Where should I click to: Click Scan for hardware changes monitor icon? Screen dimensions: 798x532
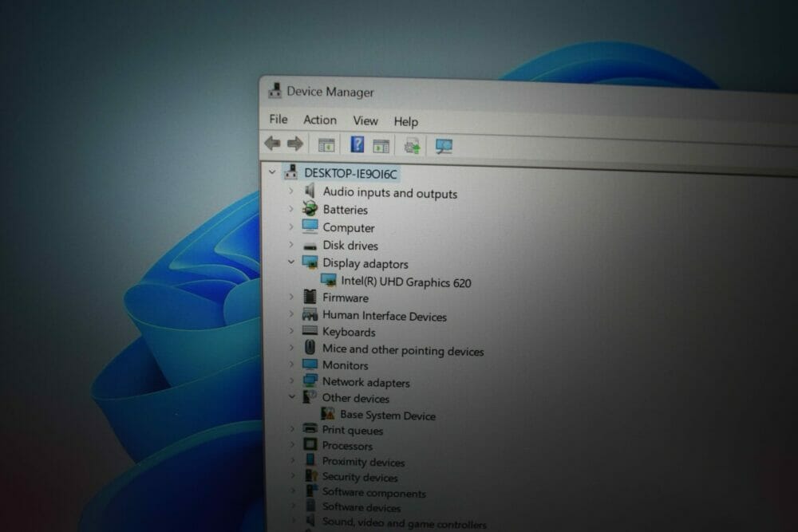[444, 147]
